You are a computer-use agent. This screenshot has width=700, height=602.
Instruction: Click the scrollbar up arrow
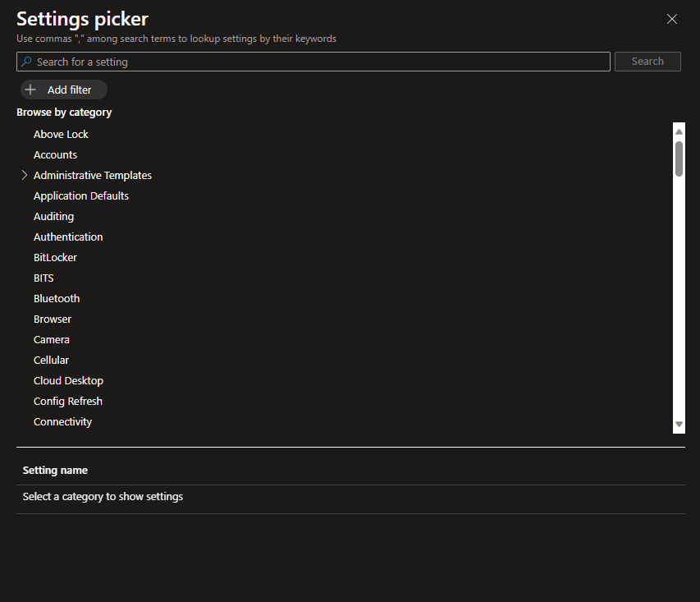679,131
